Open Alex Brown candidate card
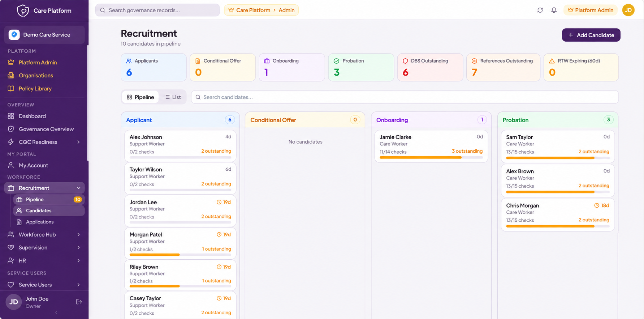This screenshot has height=319, width=644. click(558, 180)
